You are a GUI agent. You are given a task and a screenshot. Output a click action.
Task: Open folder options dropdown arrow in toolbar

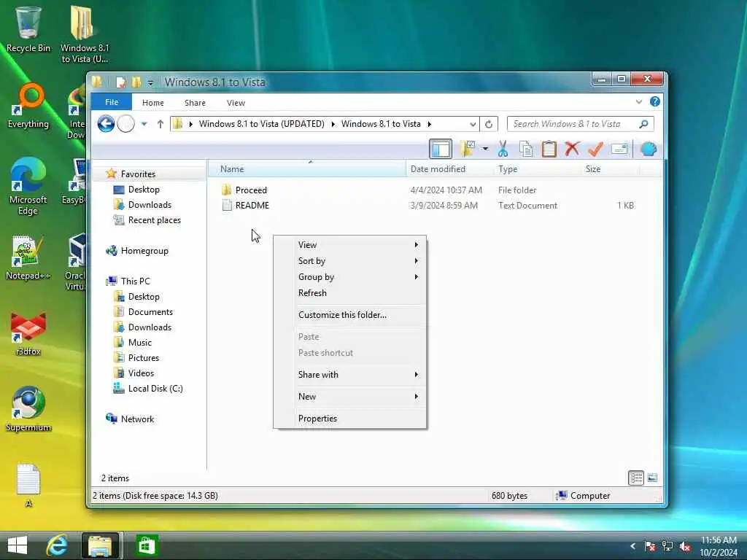(x=485, y=149)
